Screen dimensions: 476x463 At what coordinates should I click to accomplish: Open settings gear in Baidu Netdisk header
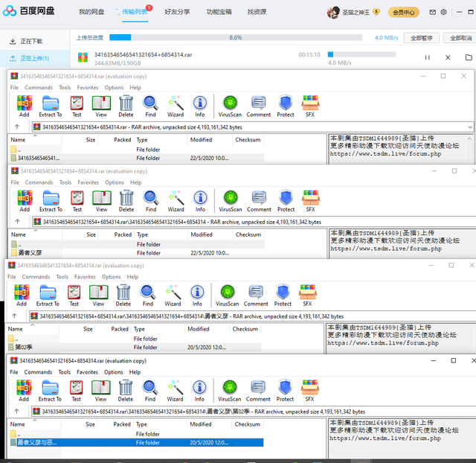click(444, 12)
